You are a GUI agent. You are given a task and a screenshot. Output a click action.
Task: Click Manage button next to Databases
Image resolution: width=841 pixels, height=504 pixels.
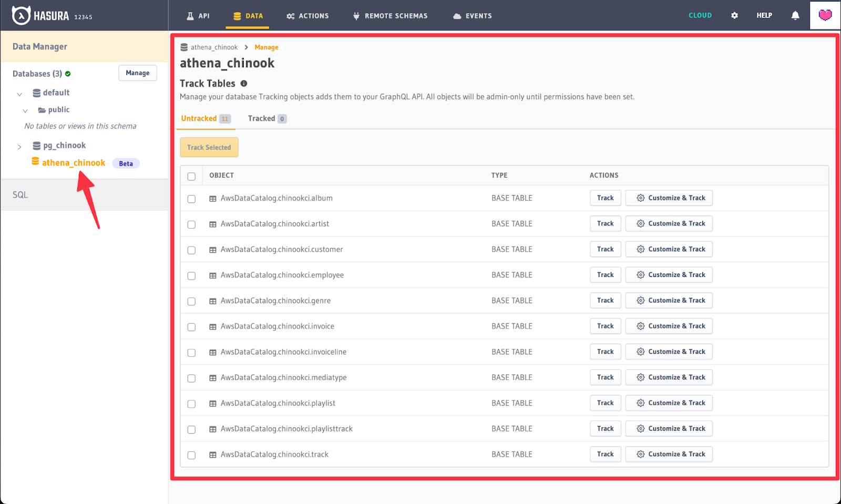pyautogui.click(x=138, y=73)
